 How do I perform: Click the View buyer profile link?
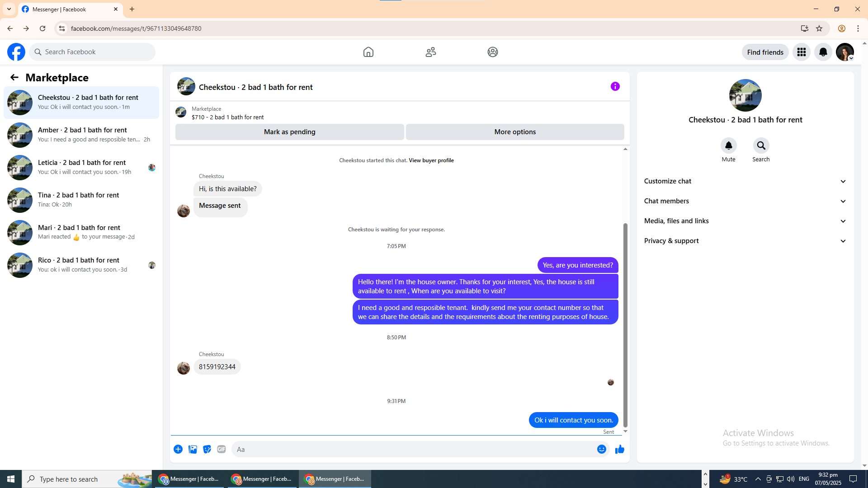pos(431,160)
